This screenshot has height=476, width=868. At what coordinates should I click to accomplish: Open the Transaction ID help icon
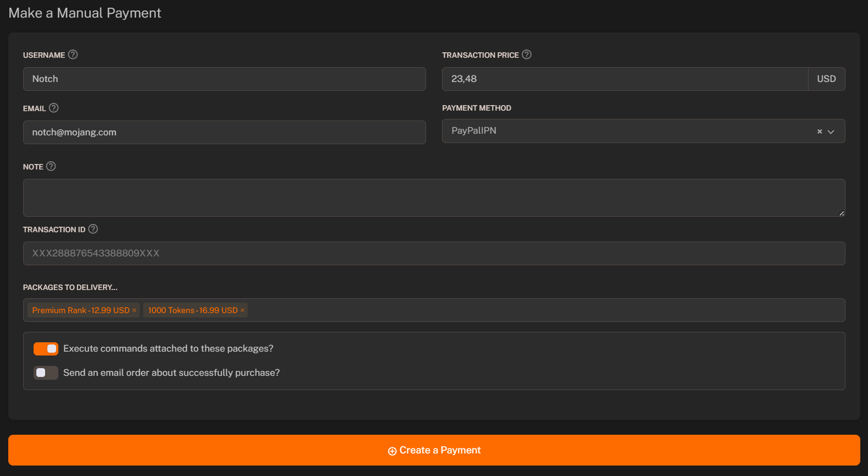[x=93, y=229]
